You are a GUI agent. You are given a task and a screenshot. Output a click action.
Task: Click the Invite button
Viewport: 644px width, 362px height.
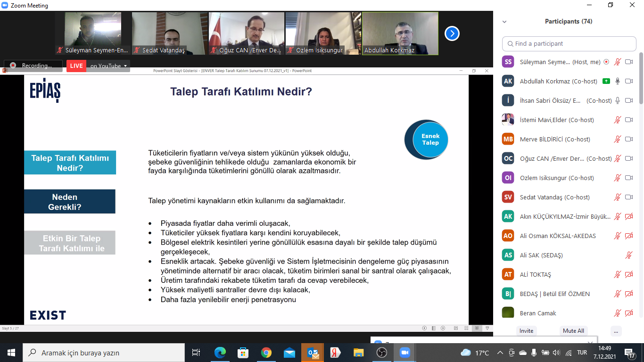[x=526, y=330]
